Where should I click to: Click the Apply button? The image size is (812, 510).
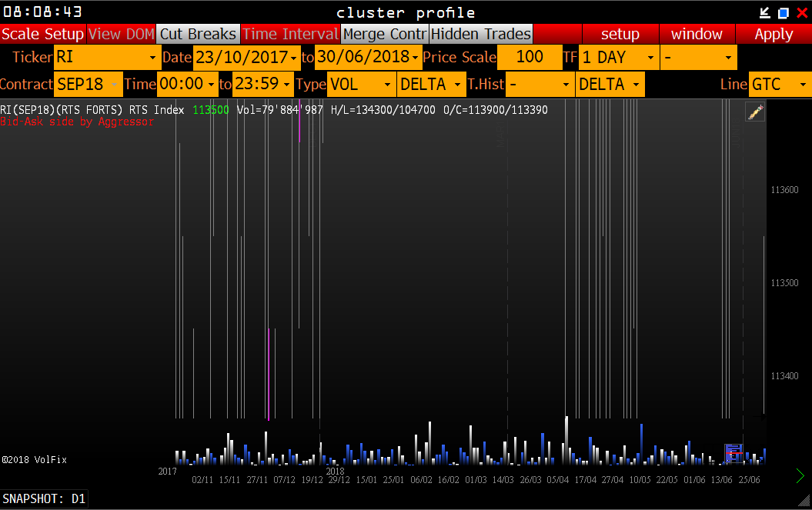click(x=774, y=34)
